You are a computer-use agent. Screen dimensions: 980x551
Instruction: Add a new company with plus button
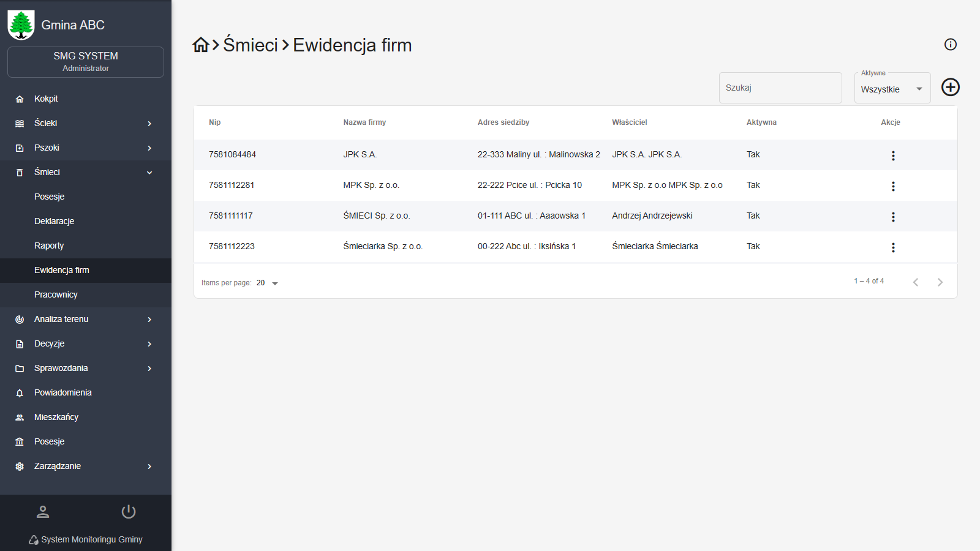tap(950, 88)
